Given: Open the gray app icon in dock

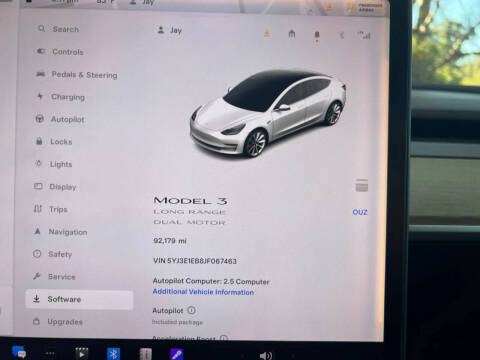Looking at the screenshot, I should 145,354.
